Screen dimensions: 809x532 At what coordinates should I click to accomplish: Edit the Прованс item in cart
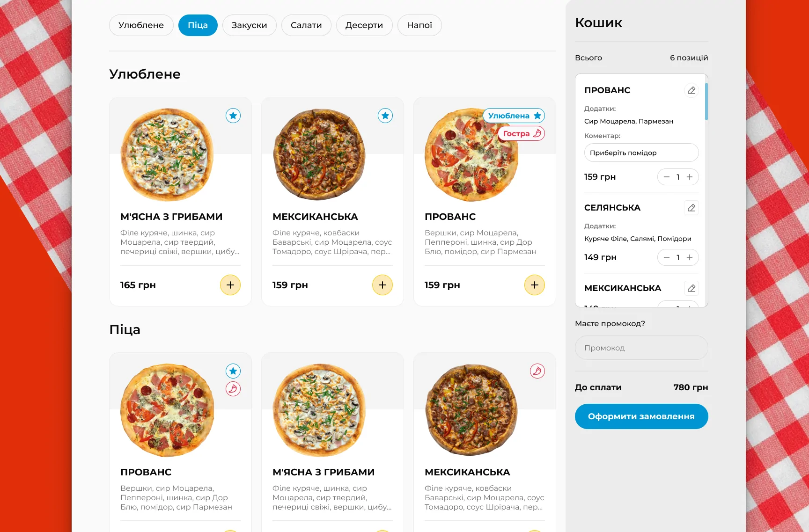691,90
